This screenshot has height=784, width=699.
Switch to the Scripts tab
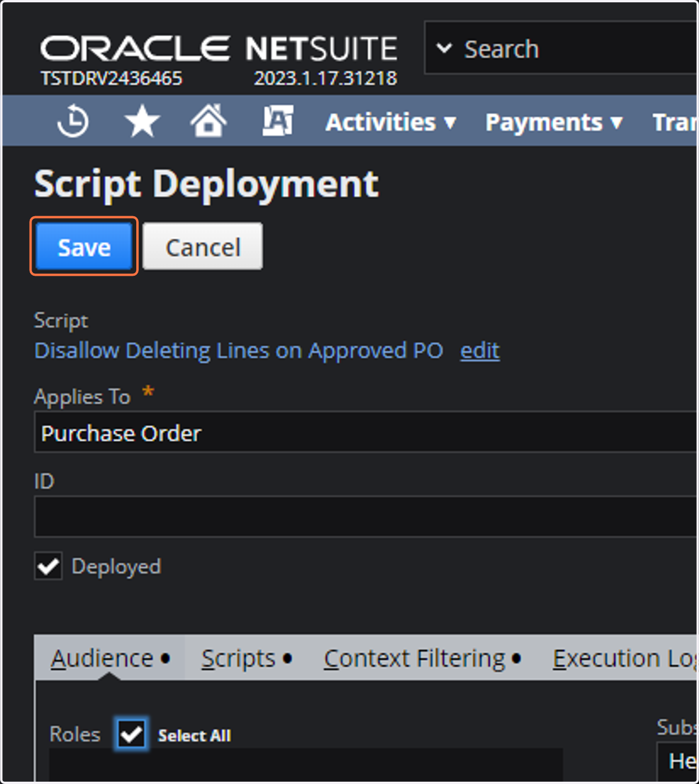(x=247, y=659)
